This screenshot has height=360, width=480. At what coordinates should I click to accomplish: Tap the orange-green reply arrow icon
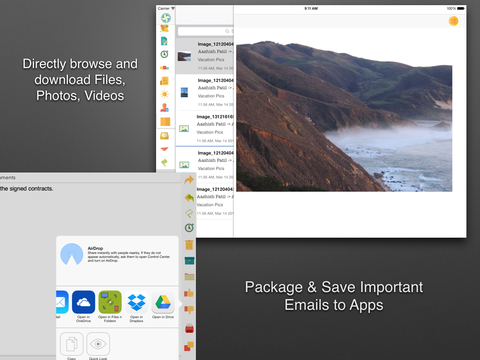click(x=189, y=198)
